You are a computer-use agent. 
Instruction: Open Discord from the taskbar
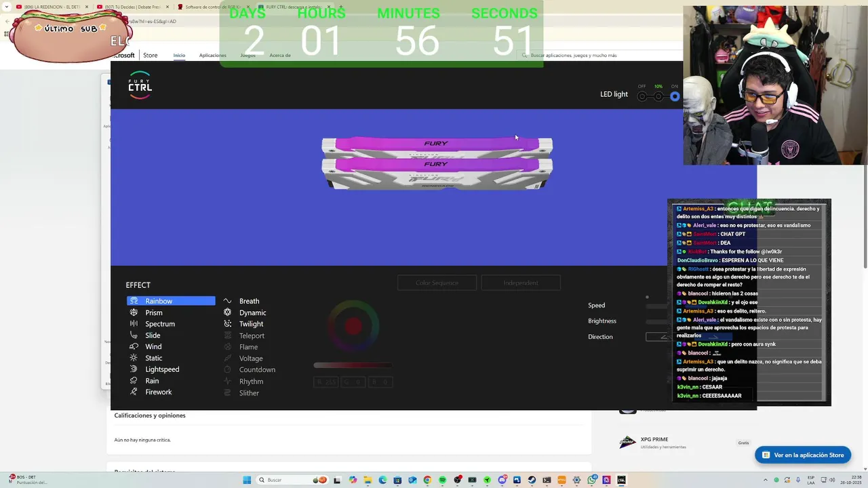tap(503, 480)
